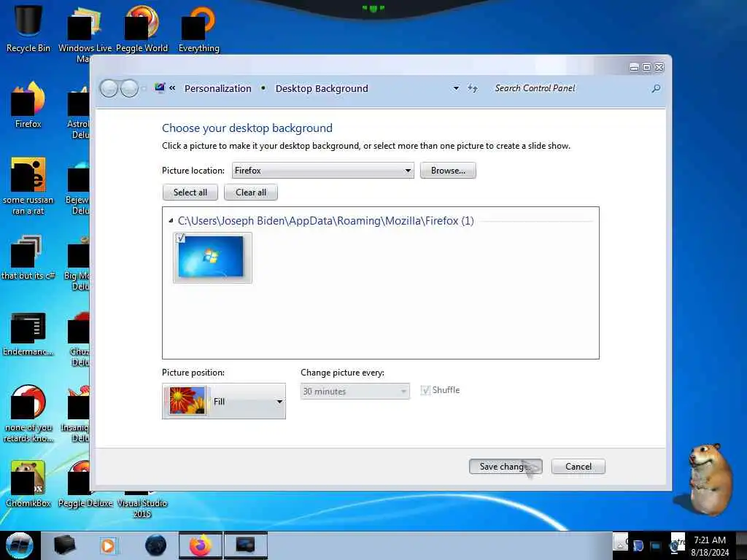This screenshot has height=560, width=747.
Task: Switch to Firefox in the taskbar
Action: [201, 545]
